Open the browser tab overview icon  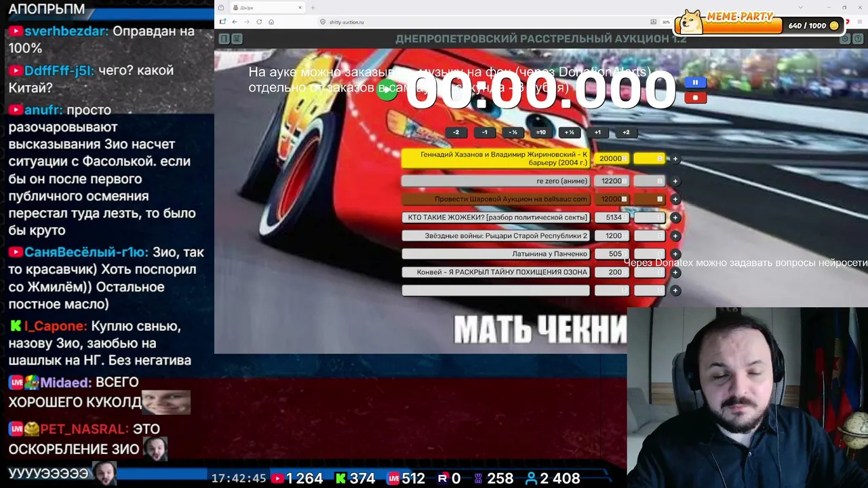(221, 7)
